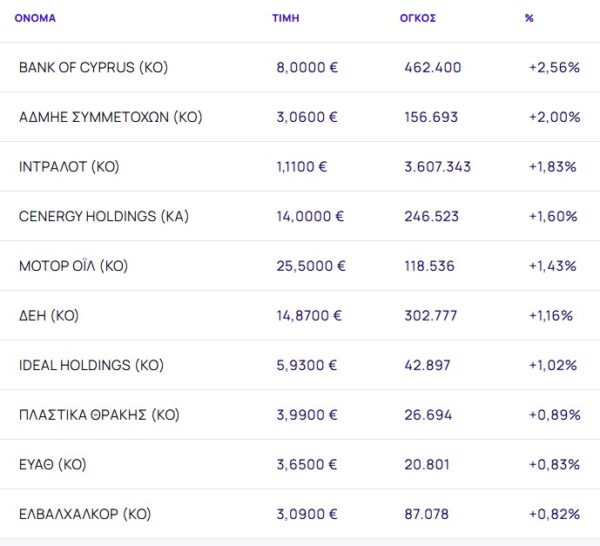Open the ΕΥΑΘ (ΚΟ) stock
Viewport: 600px width, 546px height.
[x=52, y=465]
